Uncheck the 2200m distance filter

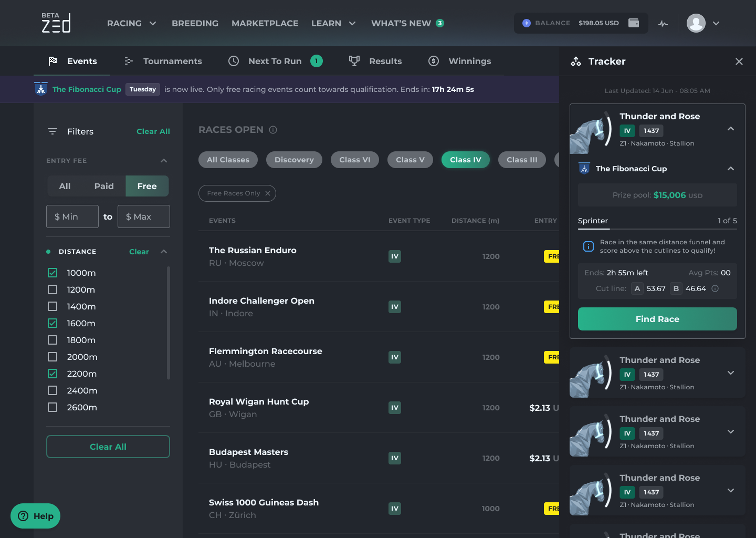click(52, 374)
